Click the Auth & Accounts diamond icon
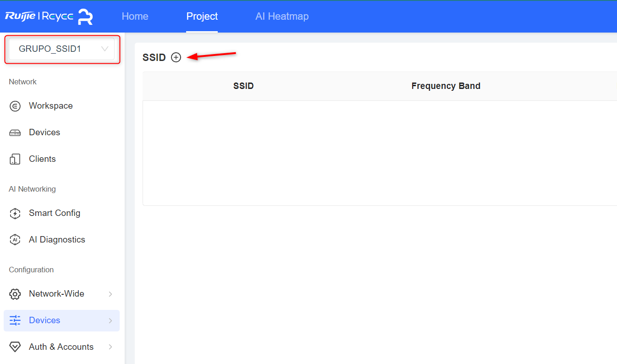This screenshot has height=364, width=617. click(x=15, y=347)
